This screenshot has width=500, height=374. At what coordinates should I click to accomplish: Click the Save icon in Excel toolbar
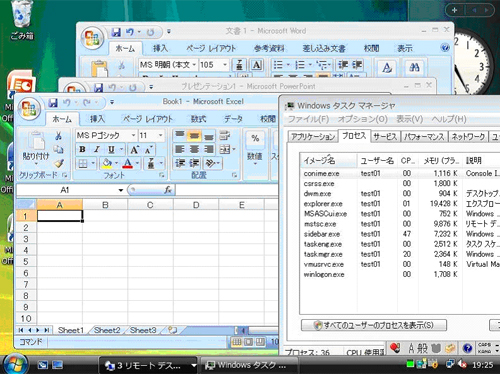(x=53, y=103)
